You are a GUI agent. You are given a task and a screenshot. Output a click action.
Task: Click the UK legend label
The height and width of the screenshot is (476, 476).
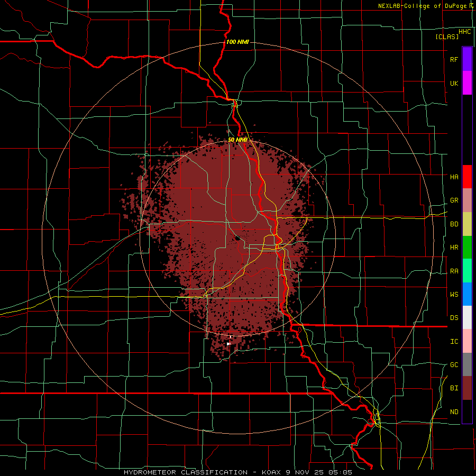pyautogui.click(x=454, y=83)
